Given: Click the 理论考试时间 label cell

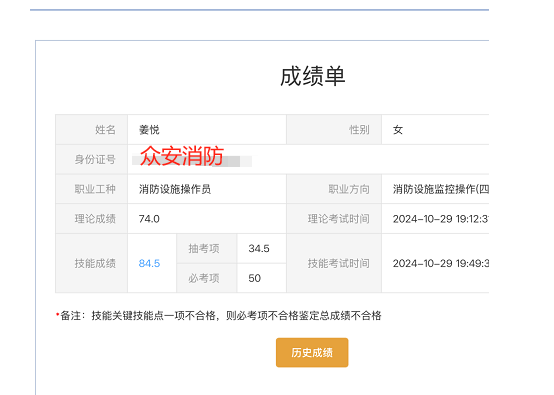Looking at the screenshot, I should coord(334,219).
